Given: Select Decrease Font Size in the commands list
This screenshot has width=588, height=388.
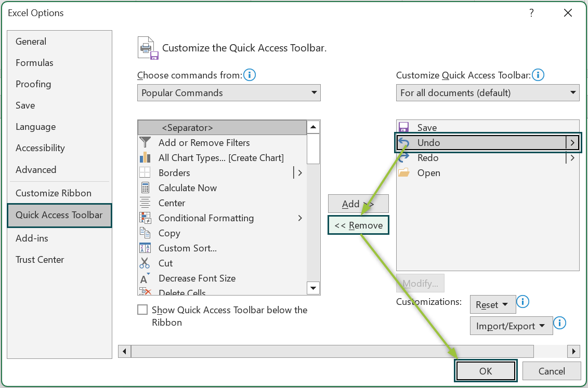Looking at the screenshot, I should (222, 278).
